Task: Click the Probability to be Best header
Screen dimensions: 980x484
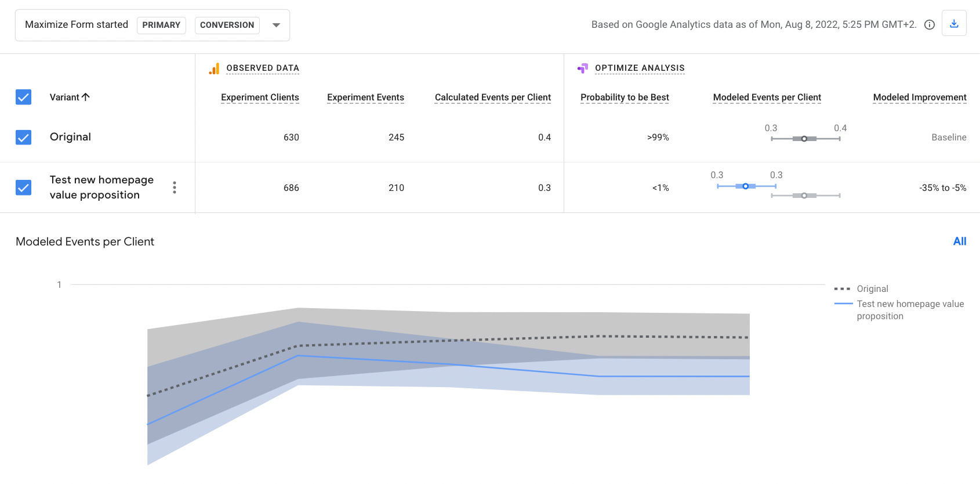Action: pyautogui.click(x=625, y=97)
